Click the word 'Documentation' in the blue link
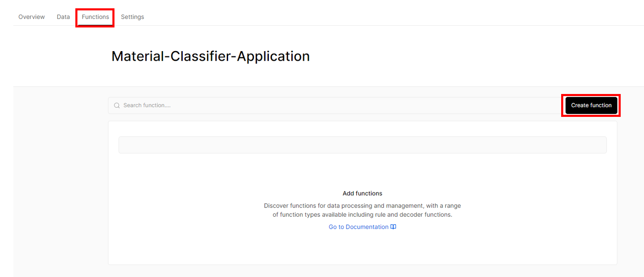The image size is (644, 277). [367, 227]
